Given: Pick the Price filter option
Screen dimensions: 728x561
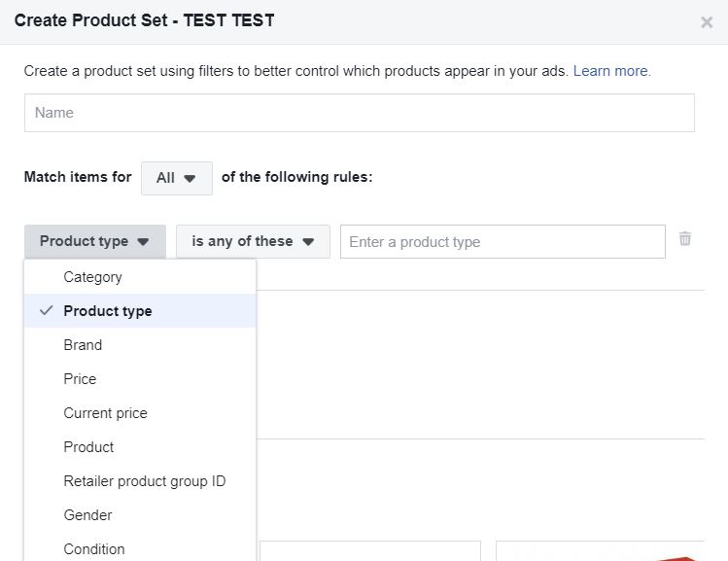Looking at the screenshot, I should coord(80,379).
